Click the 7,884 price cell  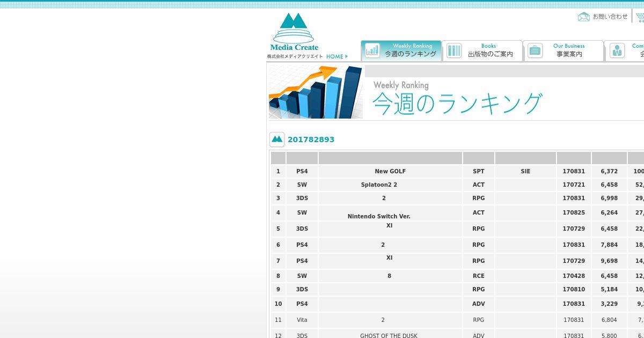(609, 245)
